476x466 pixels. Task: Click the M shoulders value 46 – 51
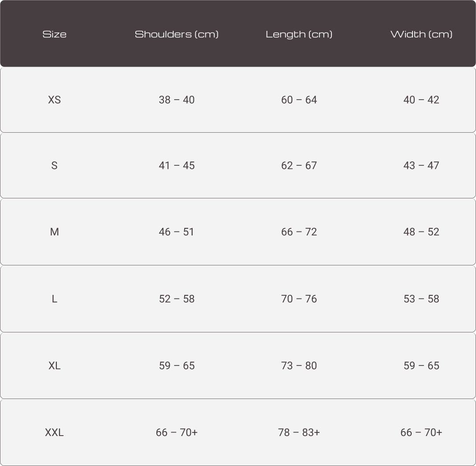pyautogui.click(x=176, y=232)
